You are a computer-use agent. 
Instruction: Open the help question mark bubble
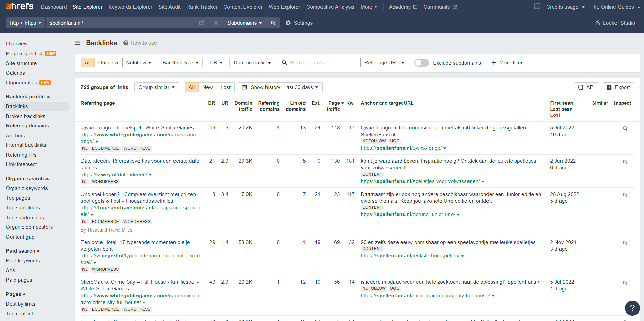pyautogui.click(x=632, y=308)
